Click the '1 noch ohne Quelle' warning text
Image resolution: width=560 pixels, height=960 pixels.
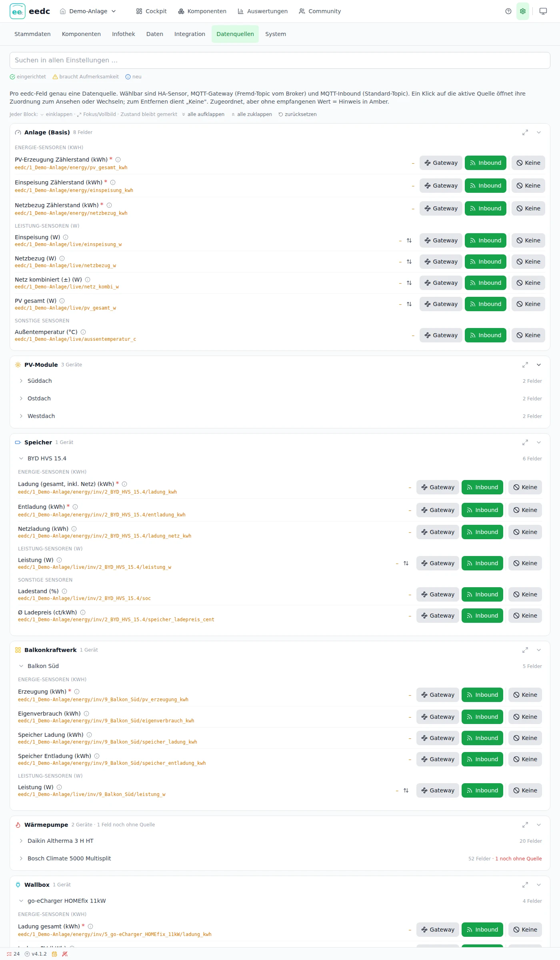click(518, 858)
